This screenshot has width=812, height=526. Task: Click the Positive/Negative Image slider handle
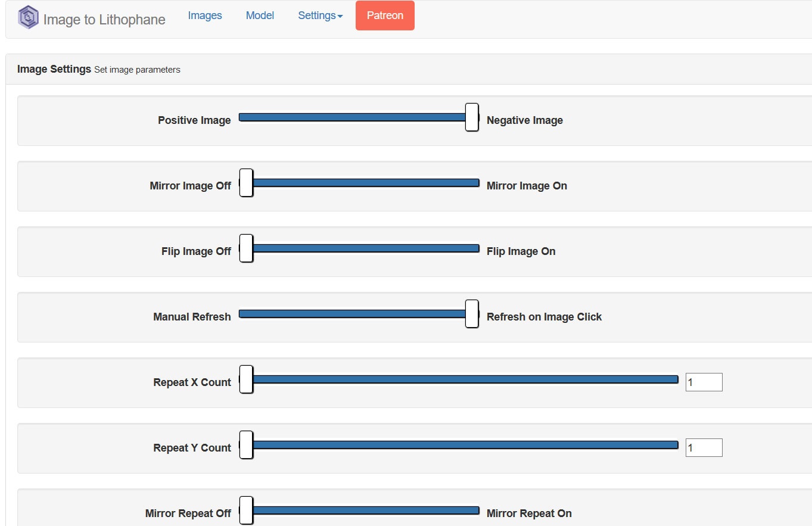pos(472,117)
